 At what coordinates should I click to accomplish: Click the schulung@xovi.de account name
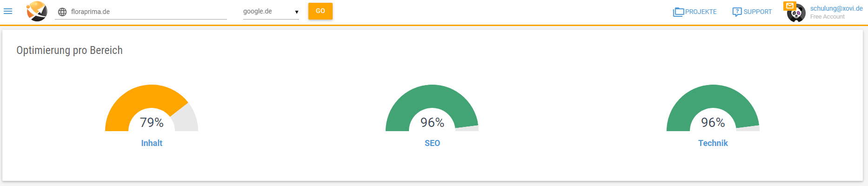(x=836, y=8)
